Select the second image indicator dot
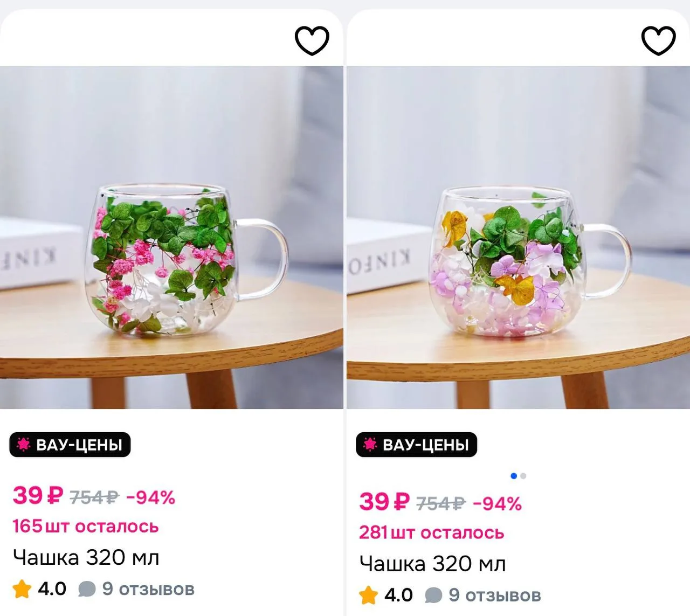 (523, 476)
